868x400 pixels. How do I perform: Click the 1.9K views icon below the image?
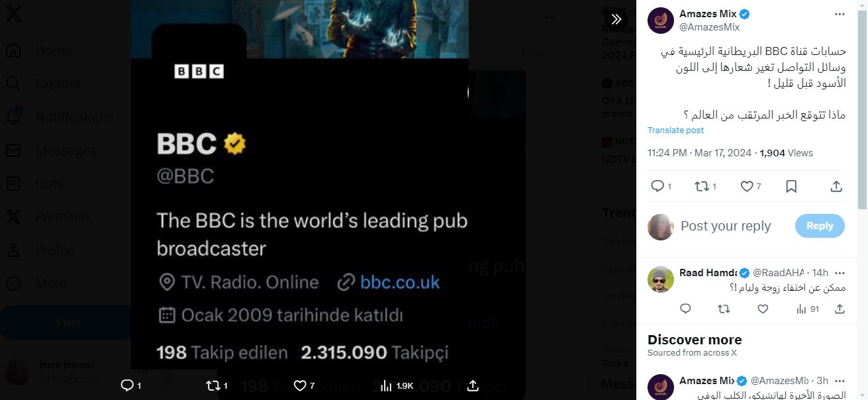397,385
